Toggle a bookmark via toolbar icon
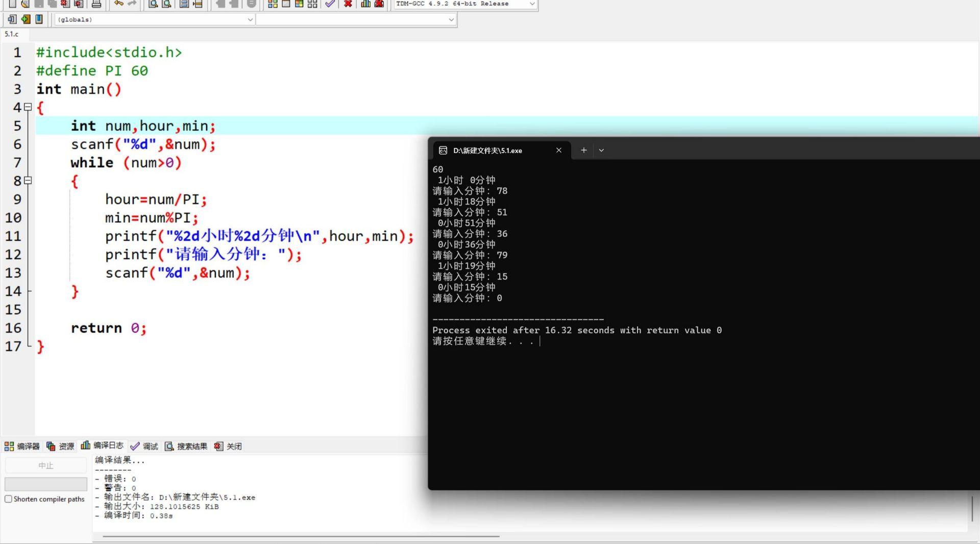 26,19
